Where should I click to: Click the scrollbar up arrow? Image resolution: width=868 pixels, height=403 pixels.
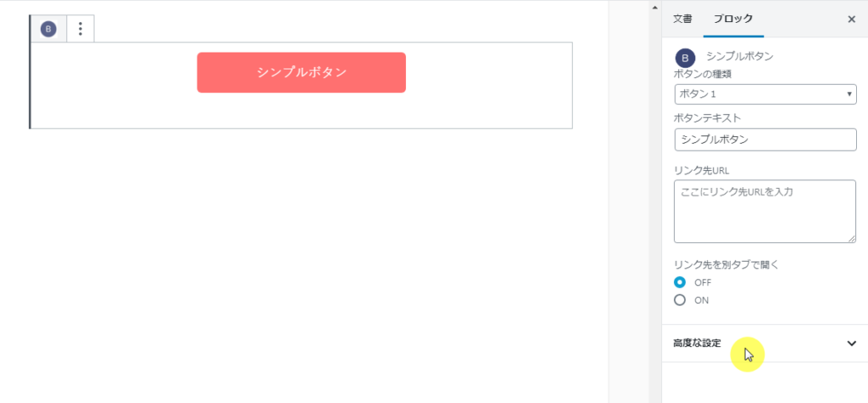tap(654, 7)
